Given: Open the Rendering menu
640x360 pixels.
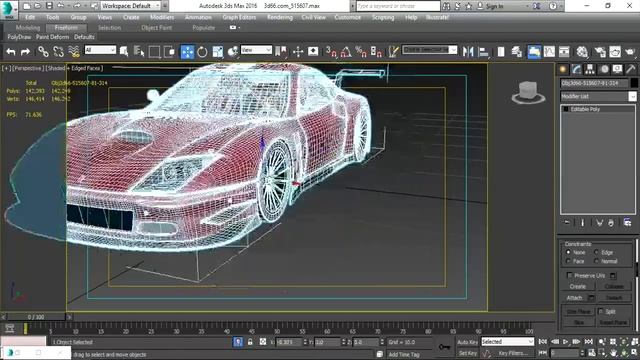Looking at the screenshot, I should click(x=280, y=18).
